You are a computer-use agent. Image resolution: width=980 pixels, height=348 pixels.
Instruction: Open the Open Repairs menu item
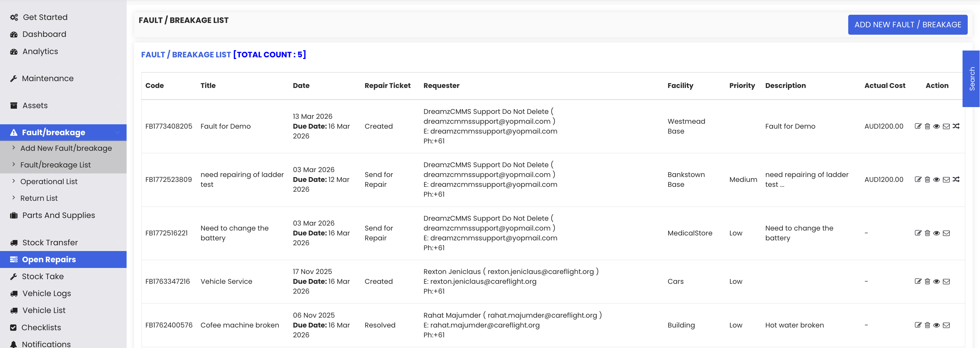click(x=49, y=260)
